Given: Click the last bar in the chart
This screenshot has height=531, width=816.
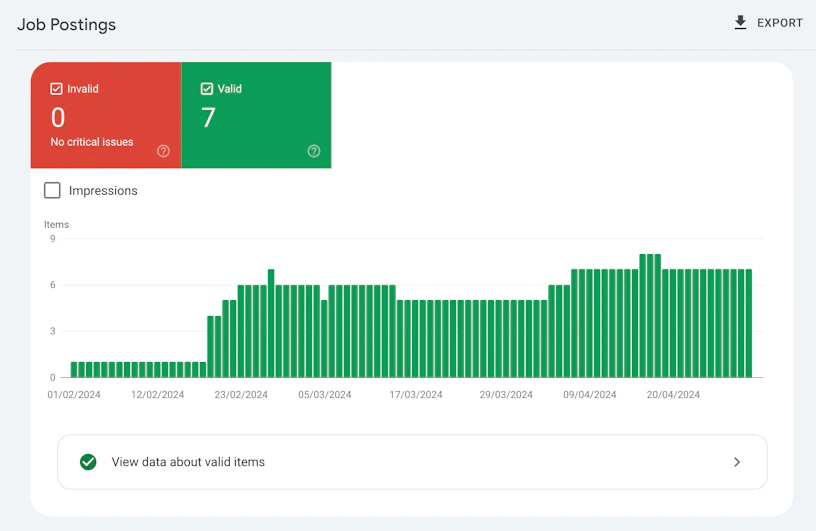Looking at the screenshot, I should click(x=749, y=323).
